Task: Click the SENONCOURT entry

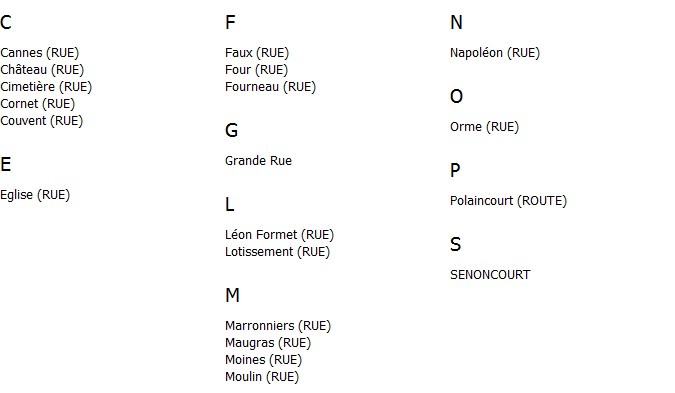Action: pos(490,275)
